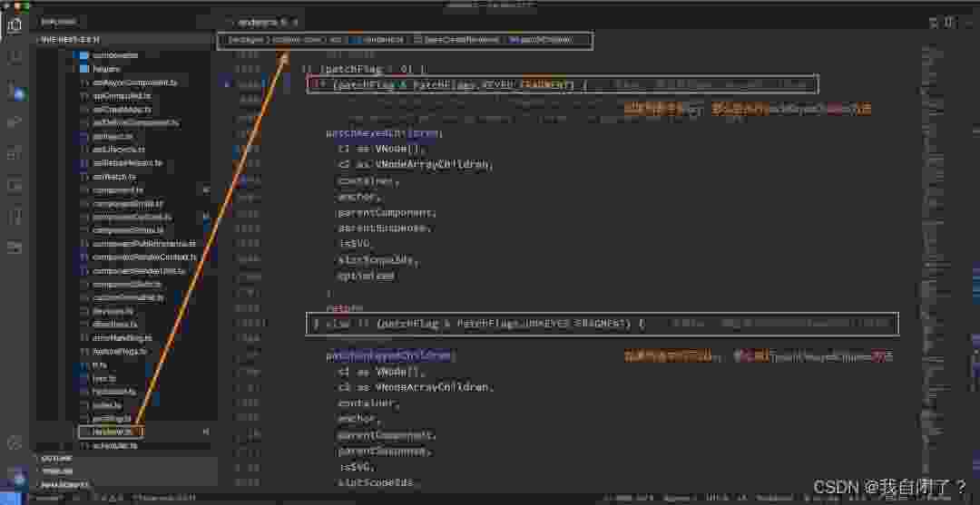980x505 pixels.
Task: Open componentEmits.ts file
Action: [x=128, y=203]
